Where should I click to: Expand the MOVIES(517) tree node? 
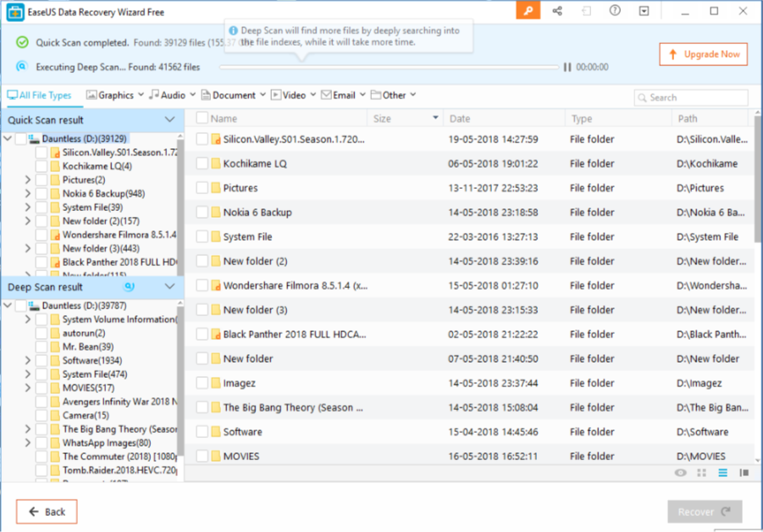point(28,388)
